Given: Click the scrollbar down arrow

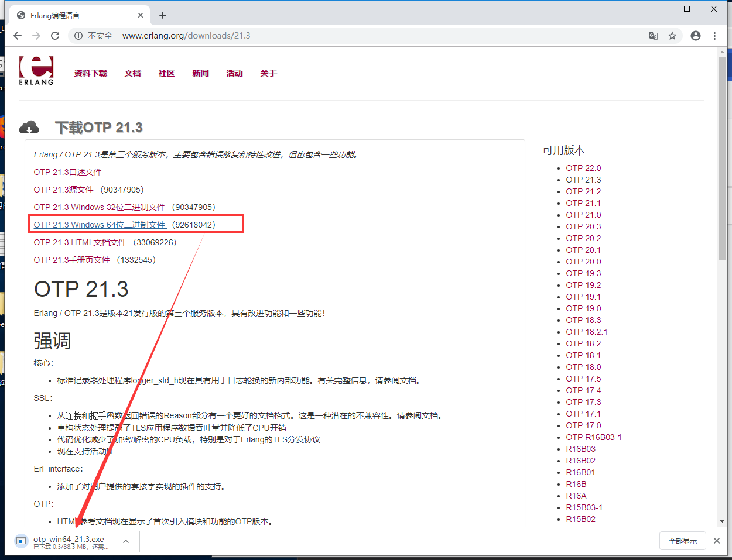Looking at the screenshot, I should pos(722,521).
